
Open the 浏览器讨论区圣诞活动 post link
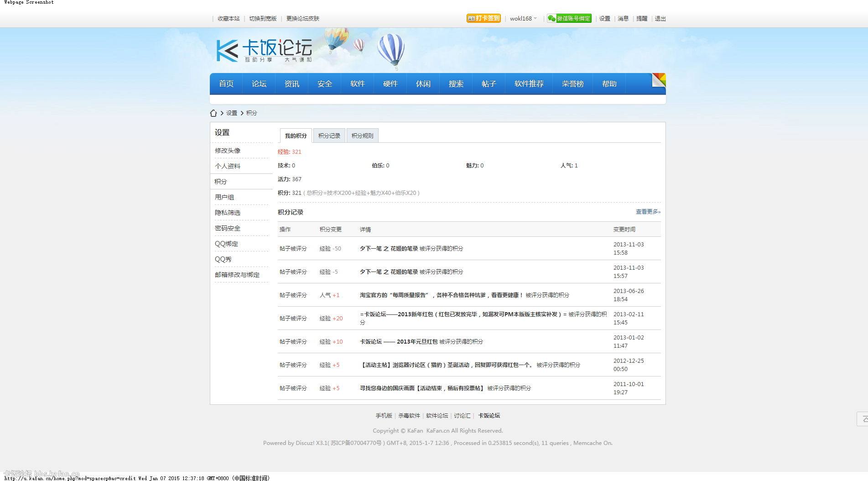click(447, 365)
